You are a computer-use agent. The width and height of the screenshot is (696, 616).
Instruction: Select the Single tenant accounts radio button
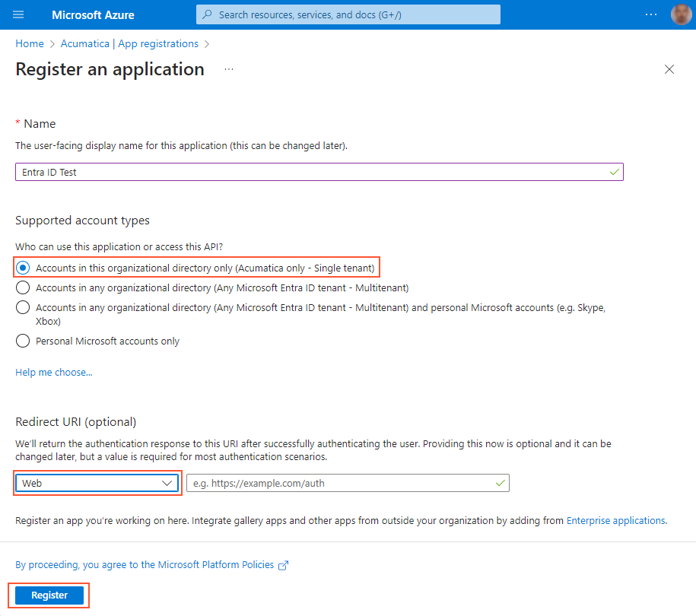(24, 267)
